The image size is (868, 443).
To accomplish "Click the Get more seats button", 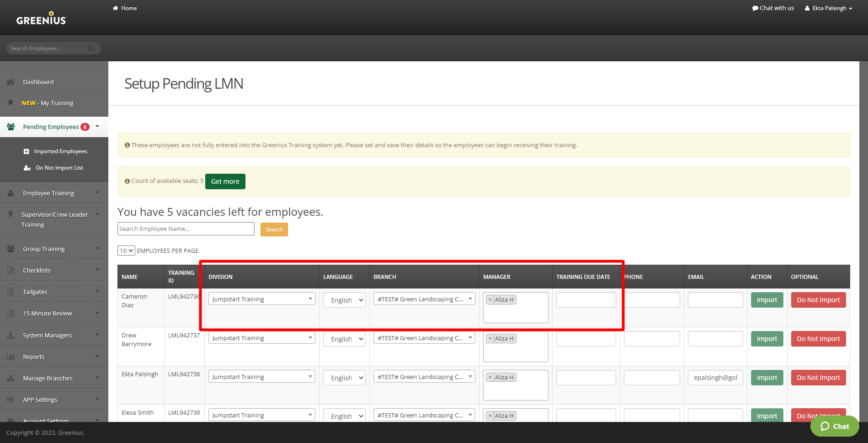I will pos(225,181).
